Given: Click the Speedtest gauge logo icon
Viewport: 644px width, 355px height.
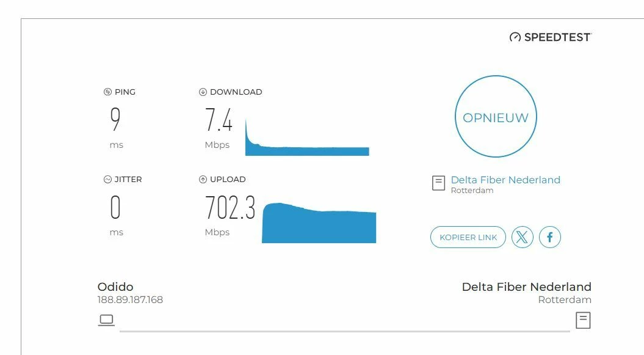Looking at the screenshot, I should (515, 37).
